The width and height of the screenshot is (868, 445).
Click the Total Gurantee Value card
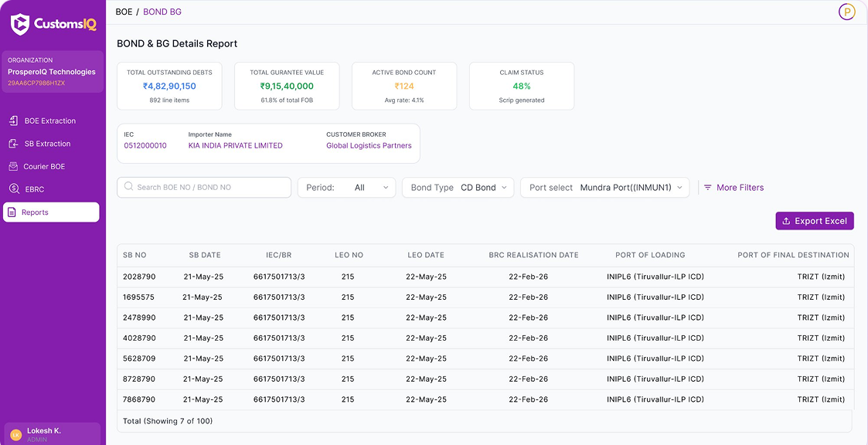287,86
